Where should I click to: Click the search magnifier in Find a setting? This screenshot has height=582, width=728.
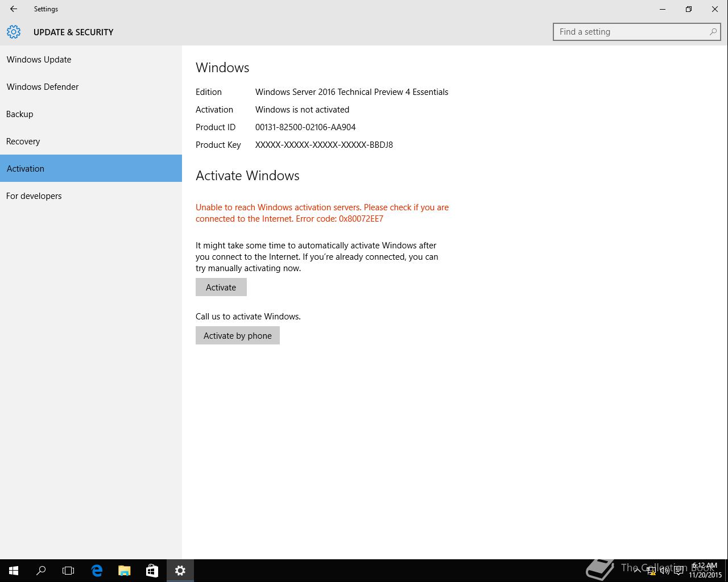coord(713,32)
